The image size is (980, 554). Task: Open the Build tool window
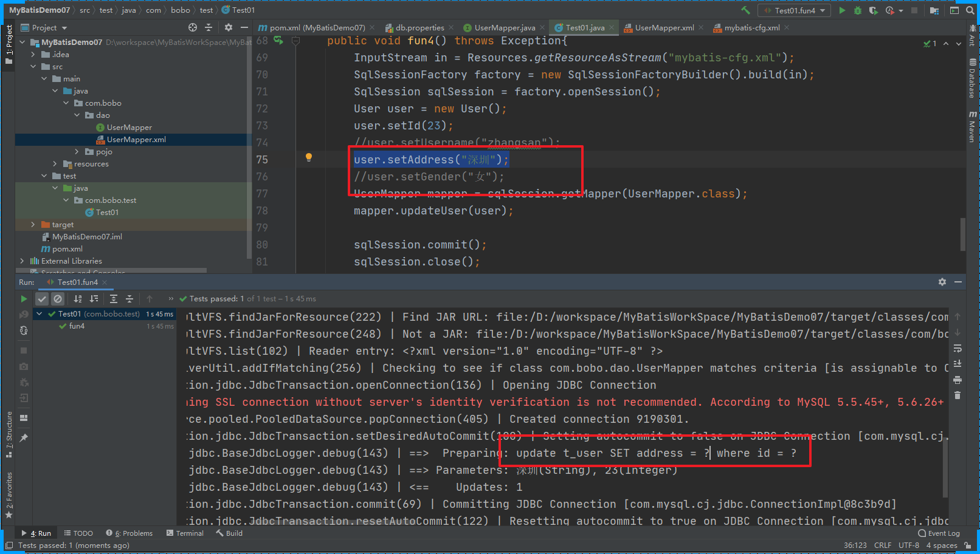(229, 533)
